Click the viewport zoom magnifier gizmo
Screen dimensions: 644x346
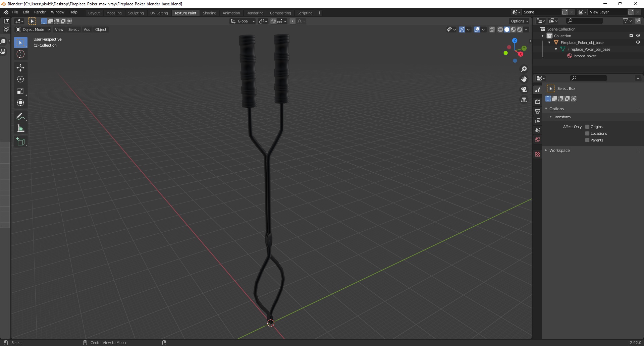(524, 69)
